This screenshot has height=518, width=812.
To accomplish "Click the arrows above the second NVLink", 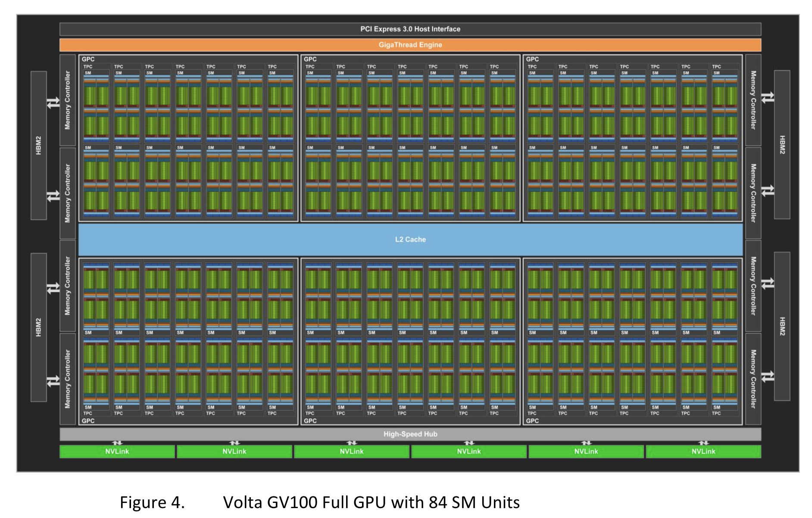I will [234, 443].
